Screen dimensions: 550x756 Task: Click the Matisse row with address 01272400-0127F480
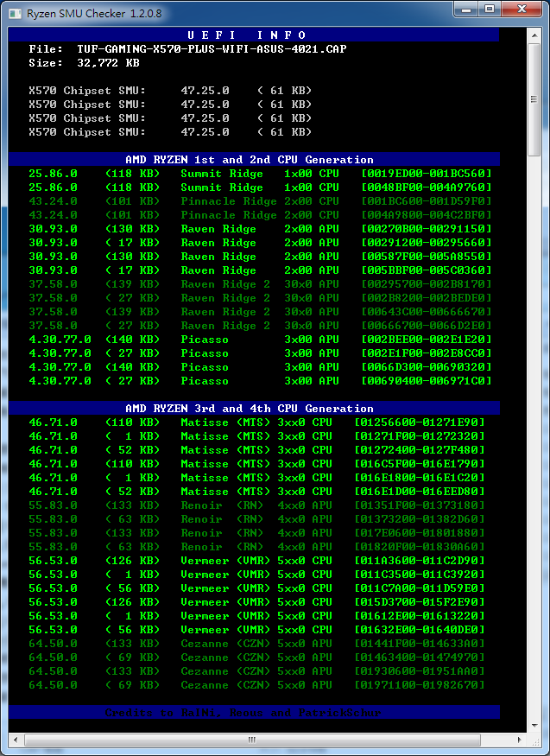click(x=256, y=450)
